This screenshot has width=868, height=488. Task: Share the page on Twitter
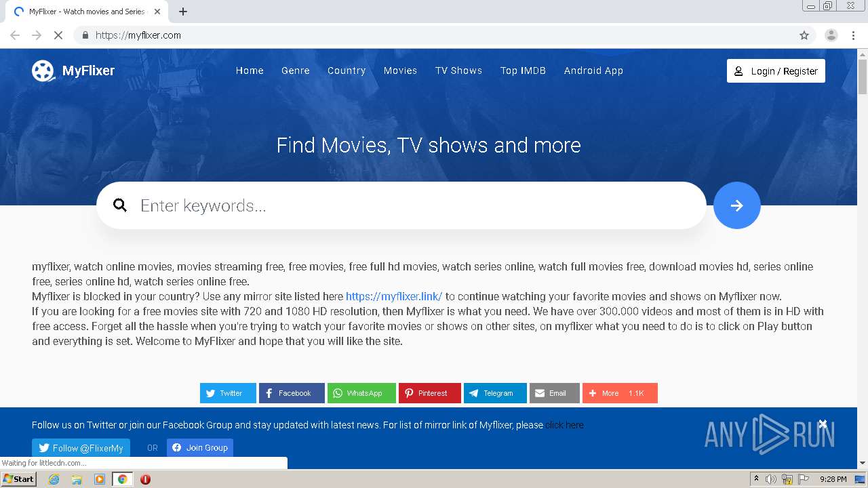coord(228,393)
